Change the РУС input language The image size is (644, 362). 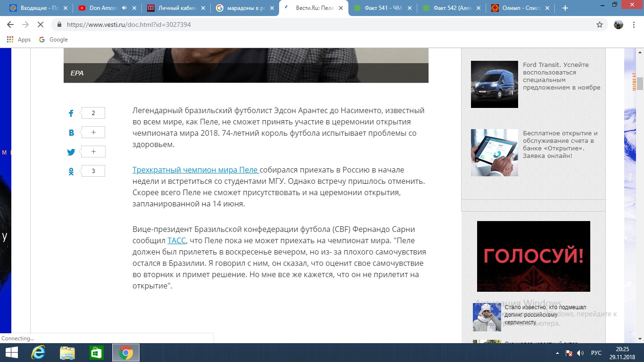(x=596, y=353)
